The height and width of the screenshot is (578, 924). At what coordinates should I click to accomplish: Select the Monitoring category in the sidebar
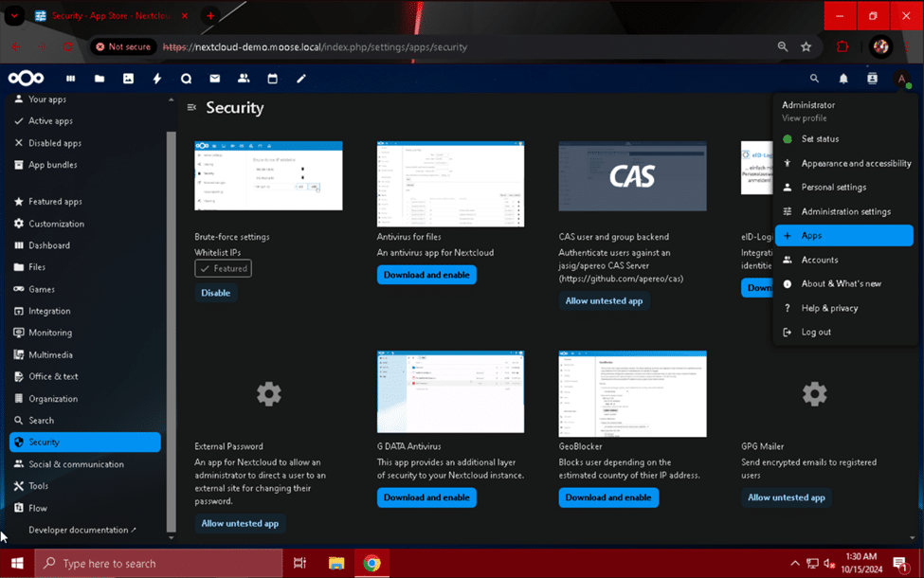(x=85, y=333)
